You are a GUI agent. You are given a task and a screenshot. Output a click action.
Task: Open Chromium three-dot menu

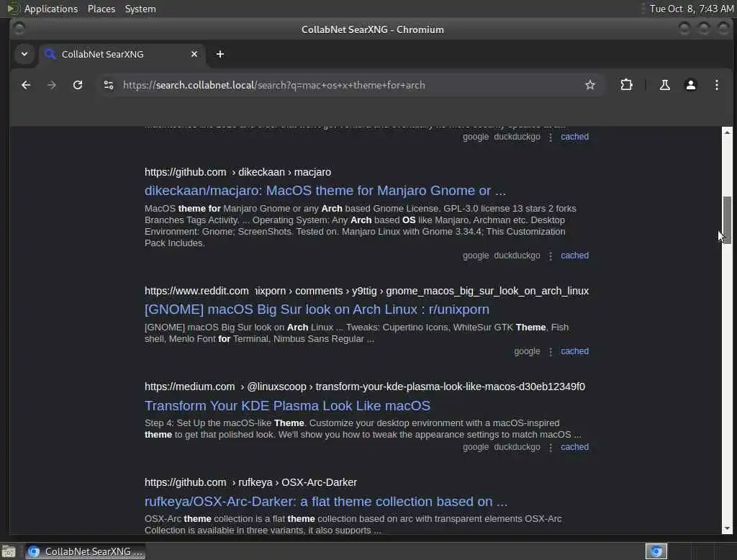click(716, 85)
